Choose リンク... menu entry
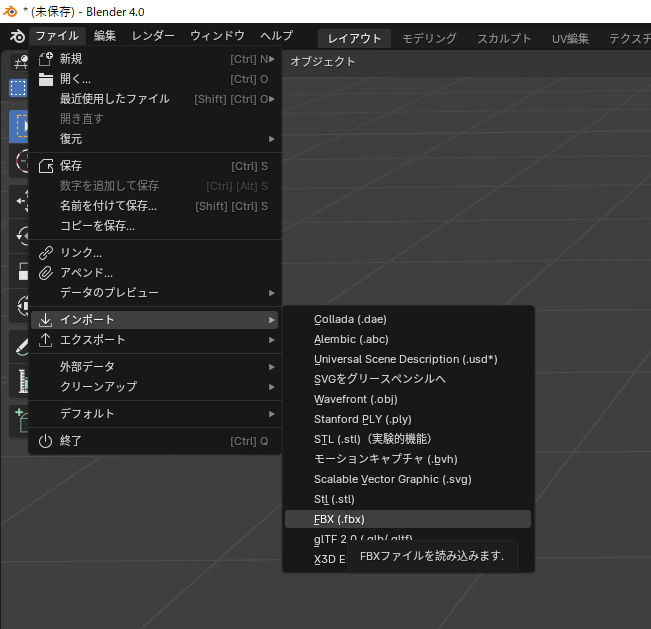 point(155,253)
